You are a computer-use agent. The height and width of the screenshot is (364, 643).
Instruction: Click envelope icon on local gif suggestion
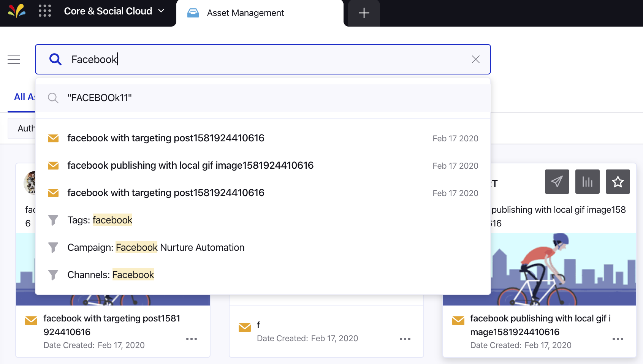point(53,166)
